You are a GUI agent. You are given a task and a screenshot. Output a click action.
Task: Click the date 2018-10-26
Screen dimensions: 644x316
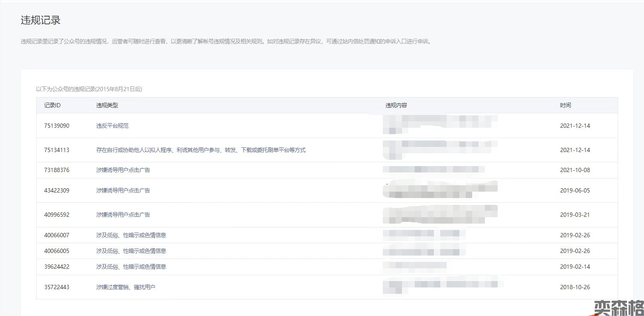[575, 287]
